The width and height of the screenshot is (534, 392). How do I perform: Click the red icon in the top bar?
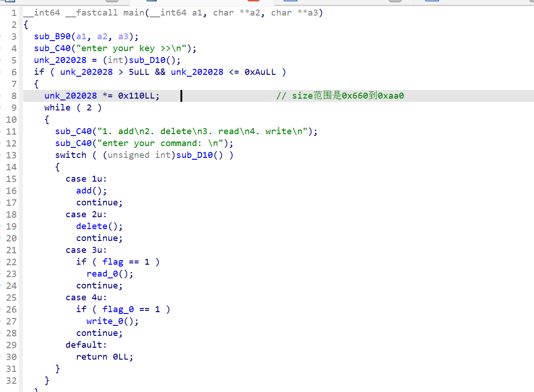point(253,2)
